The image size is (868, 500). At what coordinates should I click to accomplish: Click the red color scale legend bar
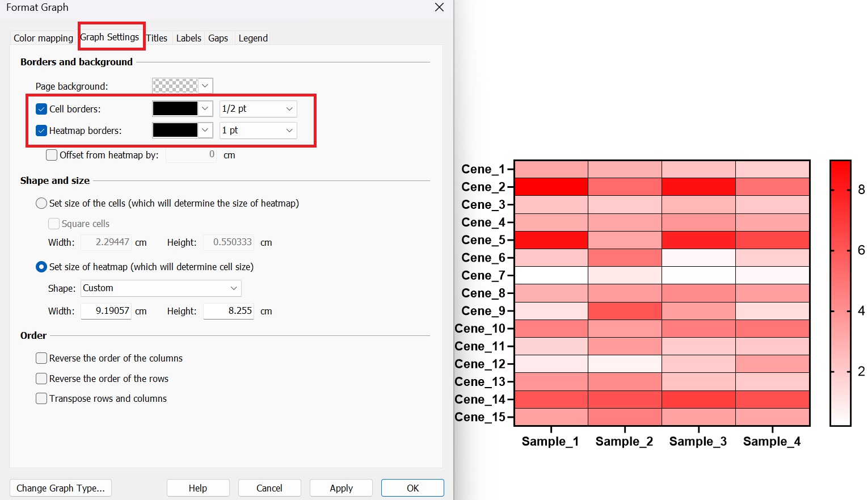tap(840, 293)
